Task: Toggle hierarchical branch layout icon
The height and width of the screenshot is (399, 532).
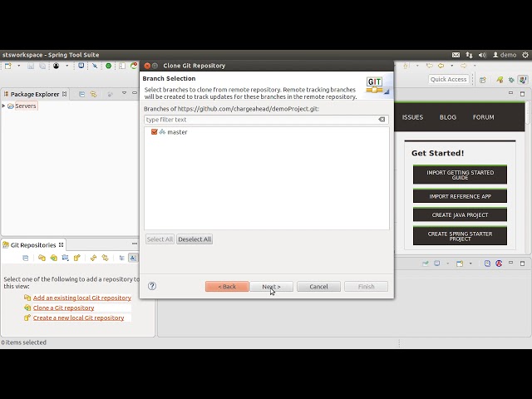Action: (121, 258)
